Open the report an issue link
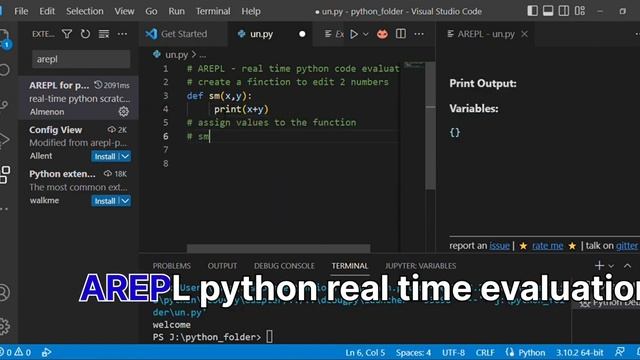The image size is (640, 360). 500,246
